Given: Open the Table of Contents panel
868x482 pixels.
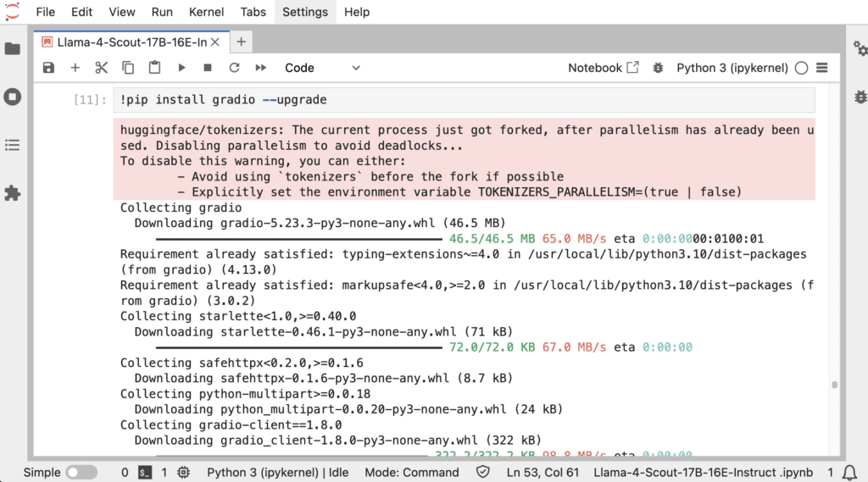Looking at the screenshot, I should (x=12, y=145).
